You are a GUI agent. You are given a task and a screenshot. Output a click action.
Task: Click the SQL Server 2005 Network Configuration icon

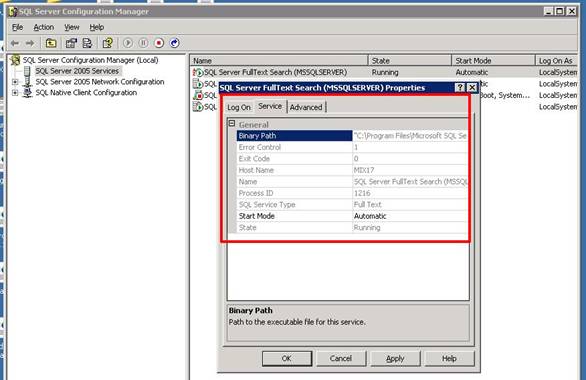pyautogui.click(x=27, y=82)
